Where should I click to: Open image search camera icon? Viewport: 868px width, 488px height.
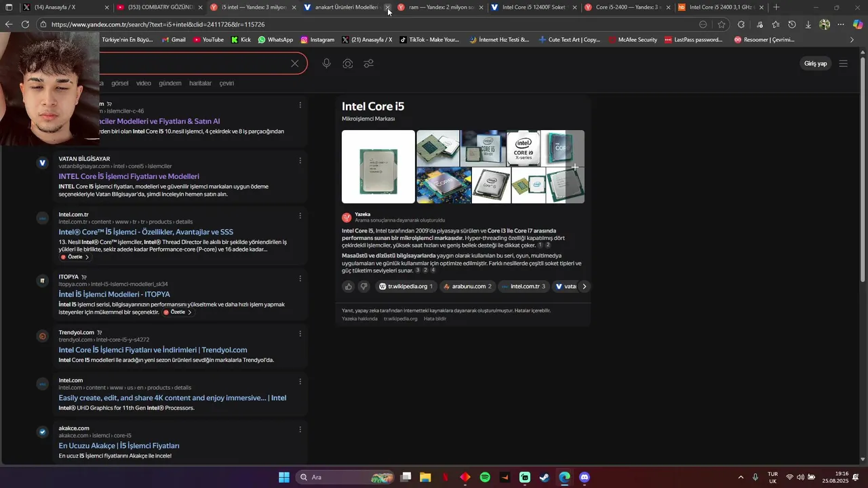[347, 64]
